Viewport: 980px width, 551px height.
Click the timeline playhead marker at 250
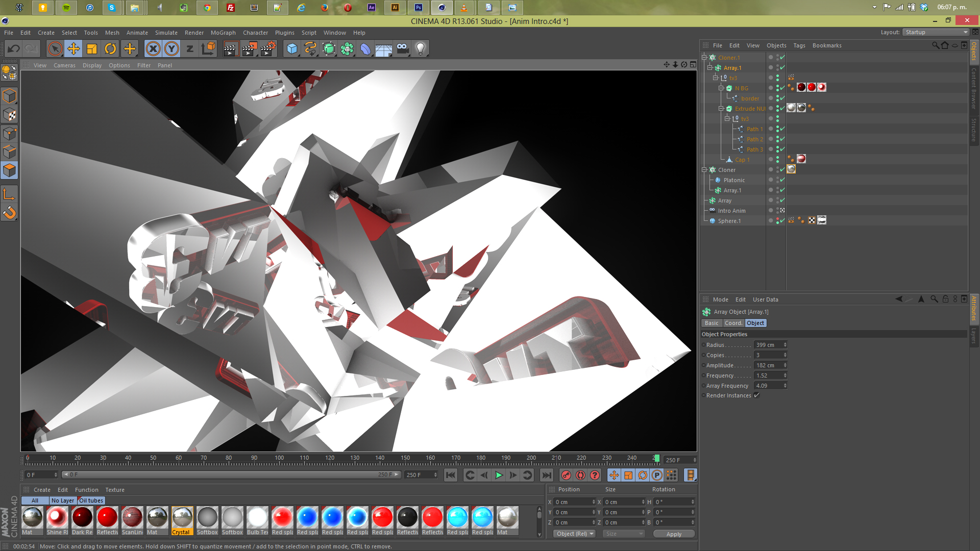click(x=657, y=459)
